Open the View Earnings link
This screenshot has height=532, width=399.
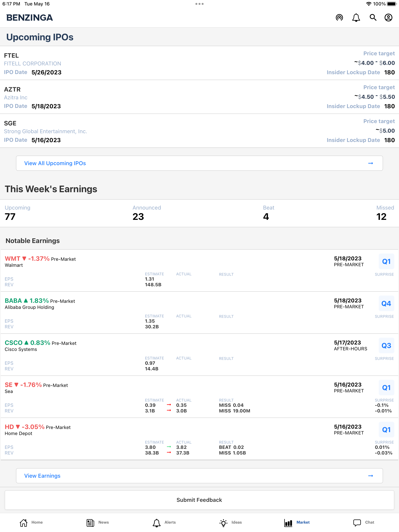coord(42,476)
